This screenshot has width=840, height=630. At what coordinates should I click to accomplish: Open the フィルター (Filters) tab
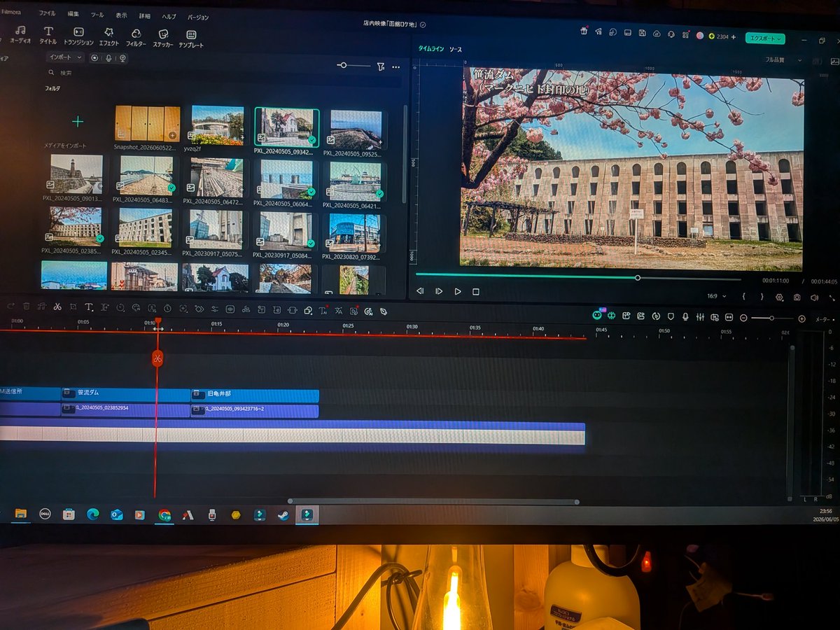click(x=136, y=37)
